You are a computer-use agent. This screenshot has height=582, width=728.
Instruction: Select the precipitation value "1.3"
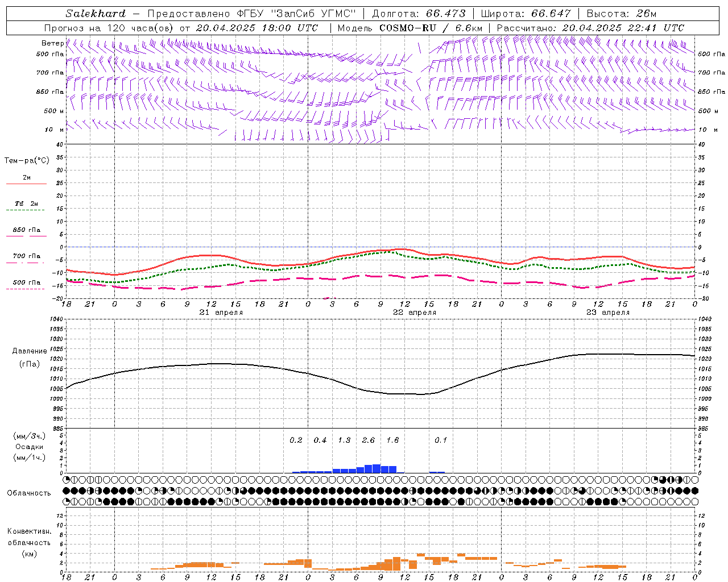coord(344,440)
